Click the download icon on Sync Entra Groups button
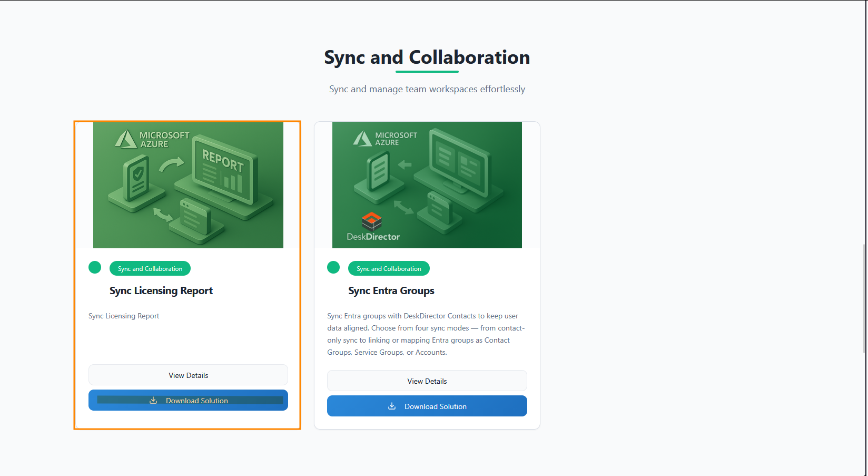This screenshot has height=476, width=868. [392, 406]
